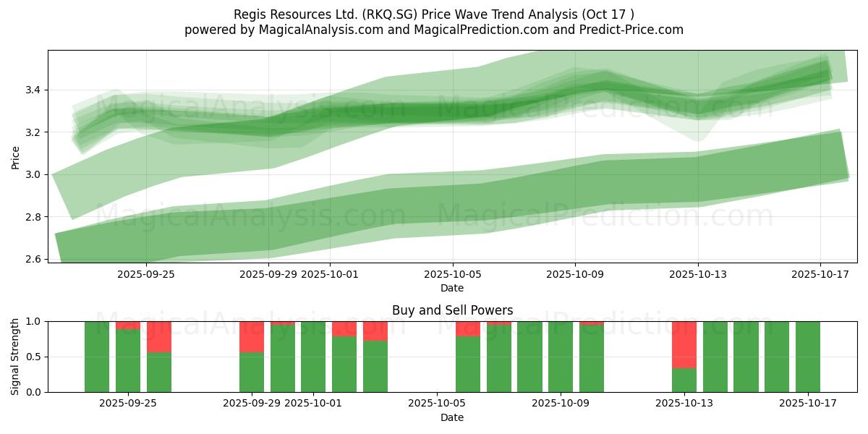The height and width of the screenshot is (434, 868).
Task: Click the 2.6 tick on the price axis
Action: click(x=32, y=259)
